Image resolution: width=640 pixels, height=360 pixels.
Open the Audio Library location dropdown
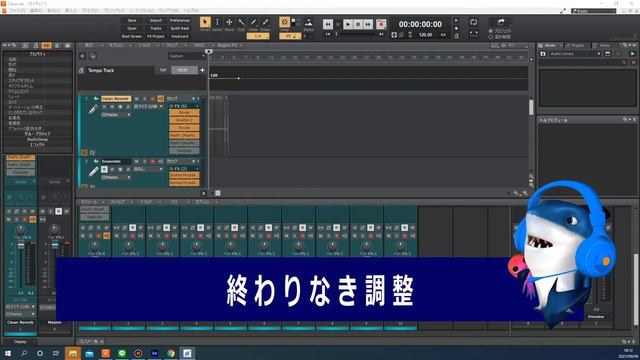click(575, 54)
